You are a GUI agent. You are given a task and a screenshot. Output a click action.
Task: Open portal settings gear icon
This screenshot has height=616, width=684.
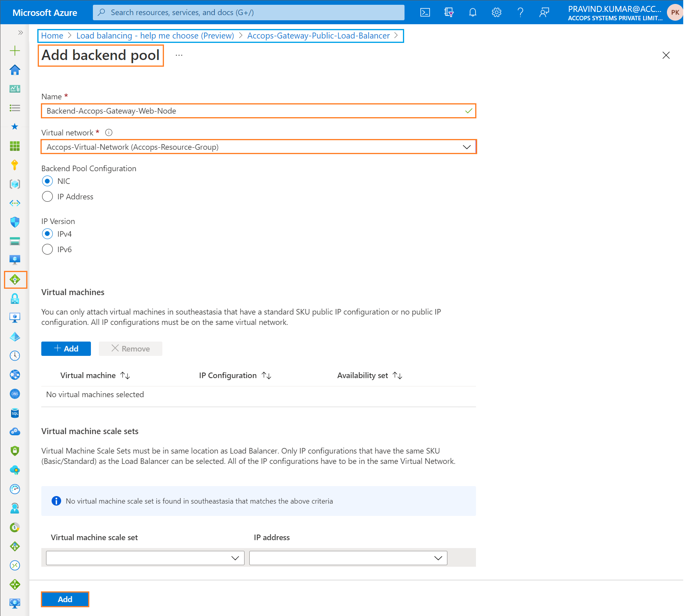pos(497,12)
